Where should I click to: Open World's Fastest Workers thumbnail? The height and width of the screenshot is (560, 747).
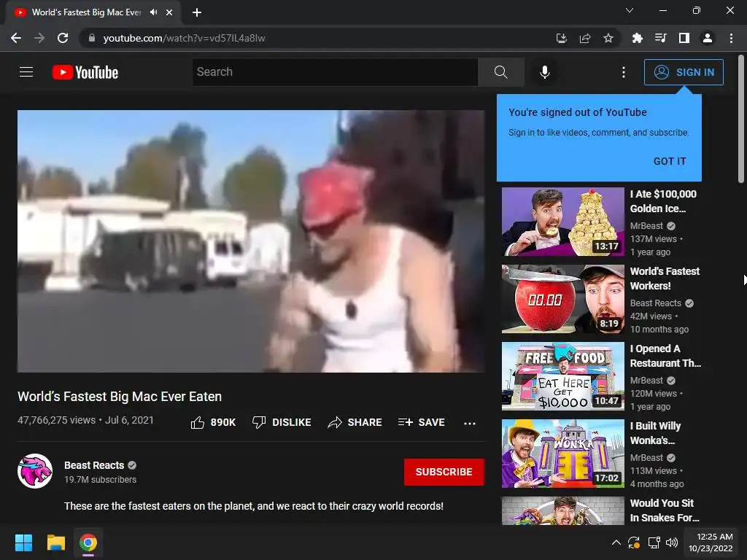click(562, 298)
